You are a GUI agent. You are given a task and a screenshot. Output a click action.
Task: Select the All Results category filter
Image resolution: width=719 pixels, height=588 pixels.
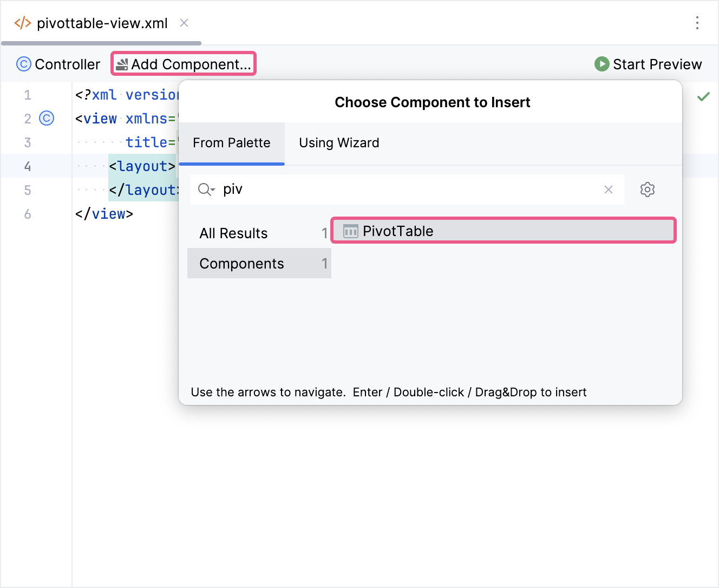[x=233, y=233]
